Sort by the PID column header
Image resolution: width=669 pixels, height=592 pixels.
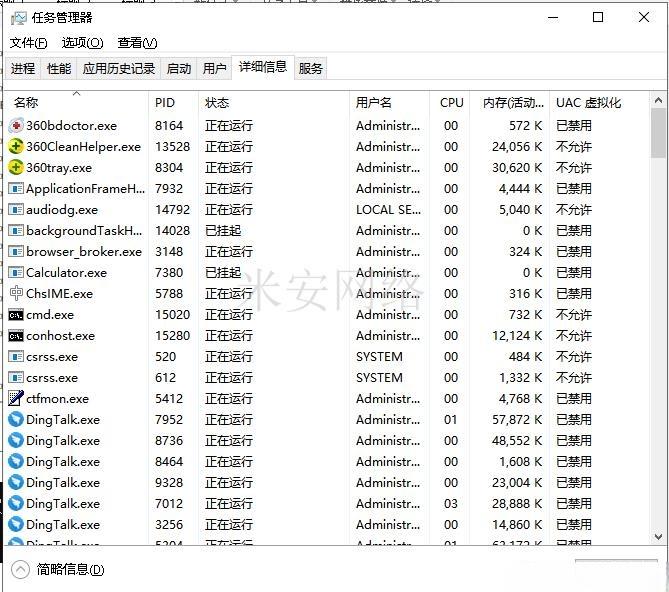(173, 102)
